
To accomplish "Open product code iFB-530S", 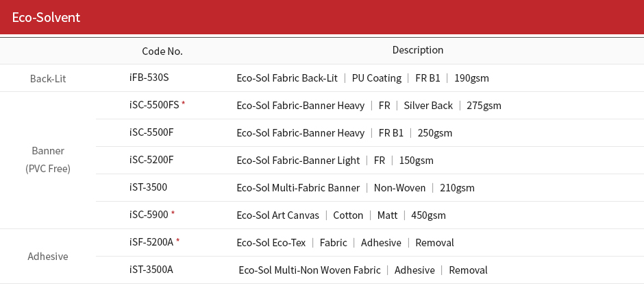I will pyautogui.click(x=149, y=78).
